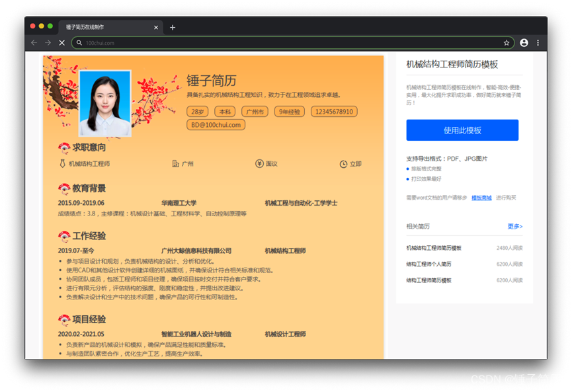Click the fan icon beside 教育背景
Screen dimensions: 572x392
click(64, 188)
